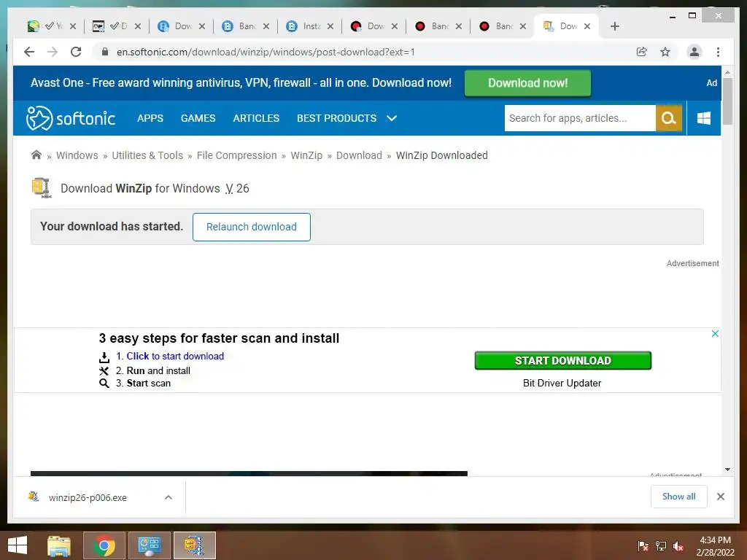
Task: Open options for winzip26-p006.exe download
Action: click(169, 497)
